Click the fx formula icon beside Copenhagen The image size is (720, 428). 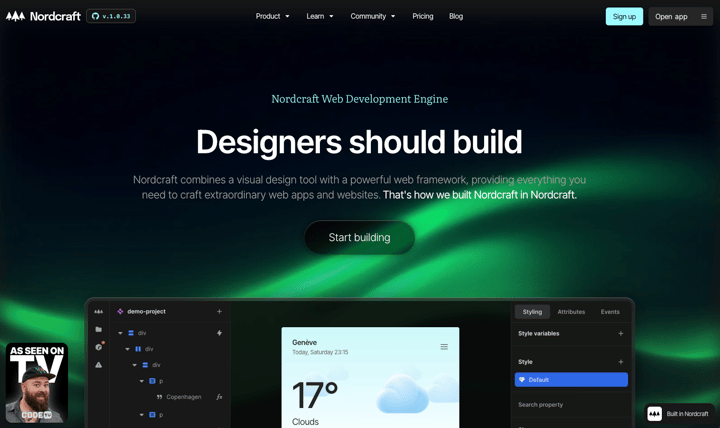coord(220,397)
